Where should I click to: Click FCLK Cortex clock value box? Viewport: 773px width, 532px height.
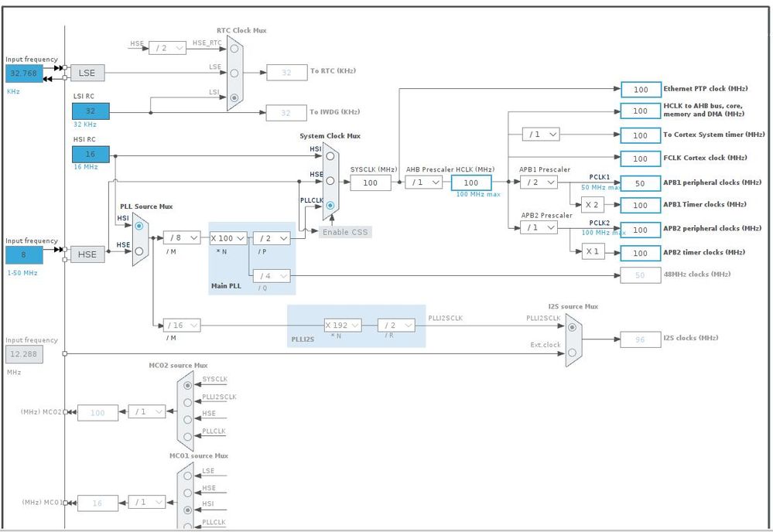point(641,159)
